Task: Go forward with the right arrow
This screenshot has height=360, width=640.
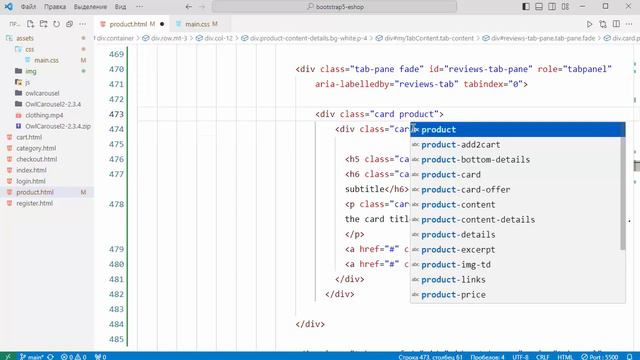Action: [x=202, y=7]
